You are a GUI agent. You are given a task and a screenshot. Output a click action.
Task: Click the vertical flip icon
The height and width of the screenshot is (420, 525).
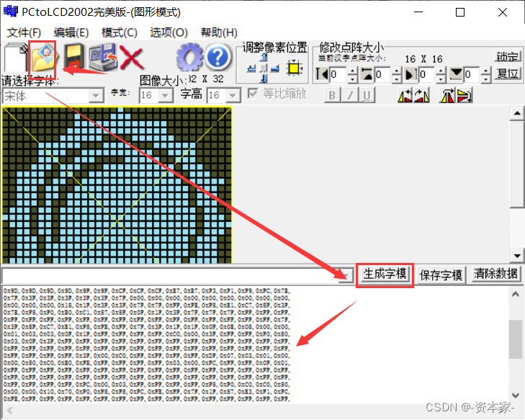[x=465, y=96]
